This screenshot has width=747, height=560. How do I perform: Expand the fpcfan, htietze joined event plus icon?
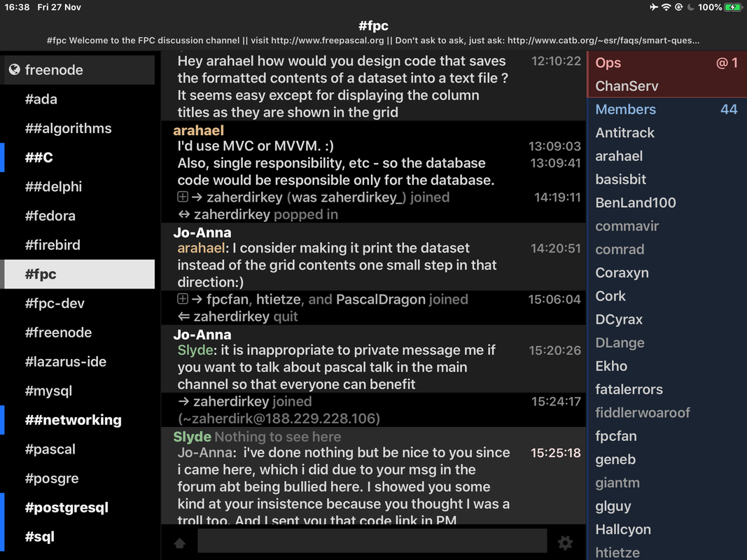coord(183,299)
